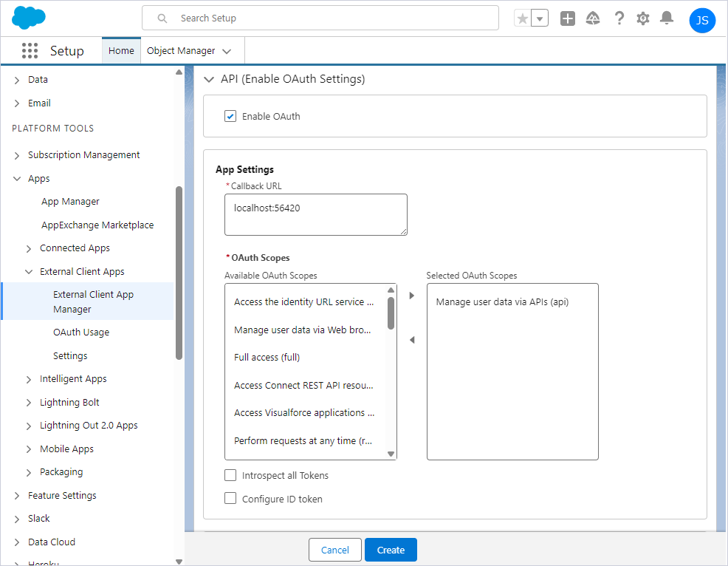Image resolution: width=728 pixels, height=566 pixels.
Task: Click the Create button
Action: pos(391,550)
